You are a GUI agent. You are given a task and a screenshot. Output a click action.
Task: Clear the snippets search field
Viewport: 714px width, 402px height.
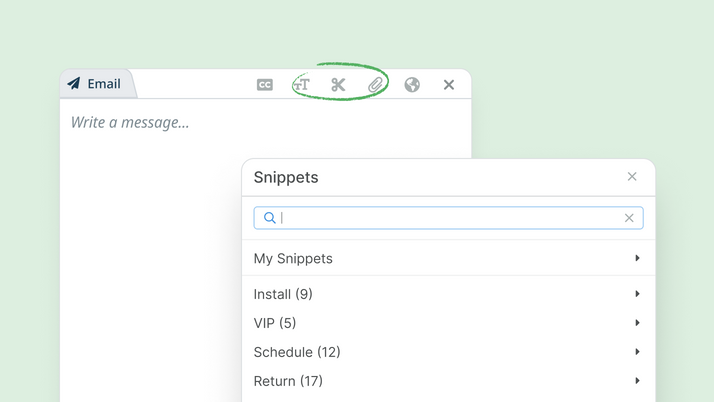(629, 218)
